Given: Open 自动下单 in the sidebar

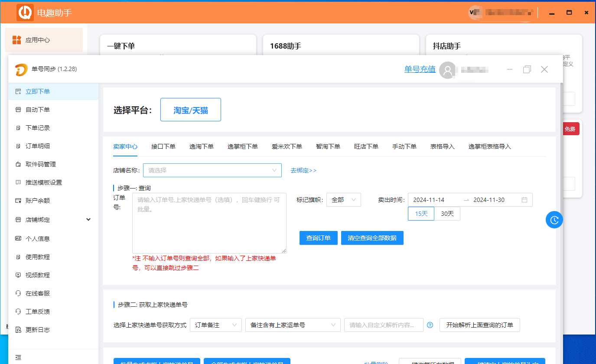Looking at the screenshot, I should [x=53, y=110].
